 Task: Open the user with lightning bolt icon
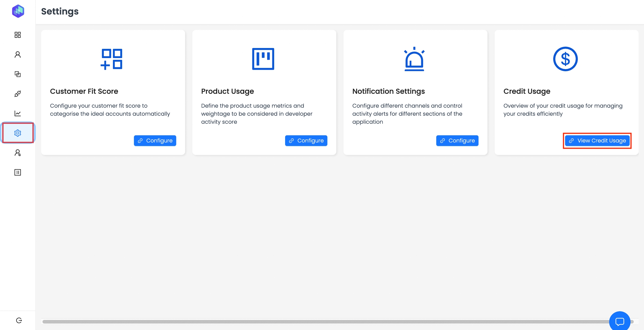point(18,153)
